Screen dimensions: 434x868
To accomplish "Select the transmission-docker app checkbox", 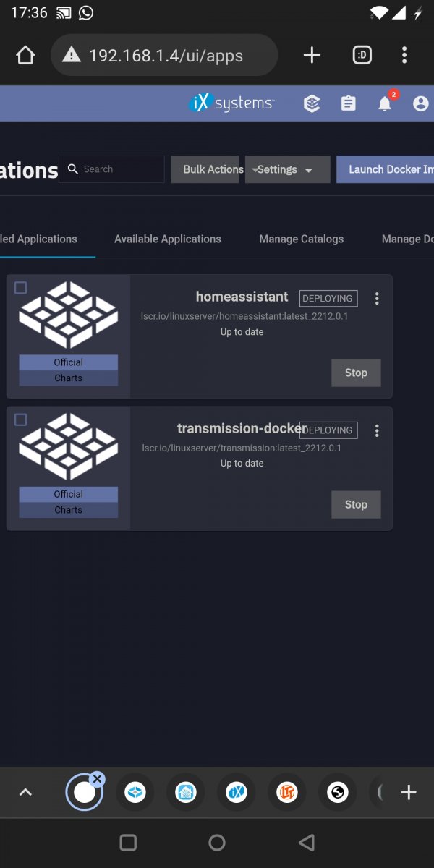I will 21,420.
